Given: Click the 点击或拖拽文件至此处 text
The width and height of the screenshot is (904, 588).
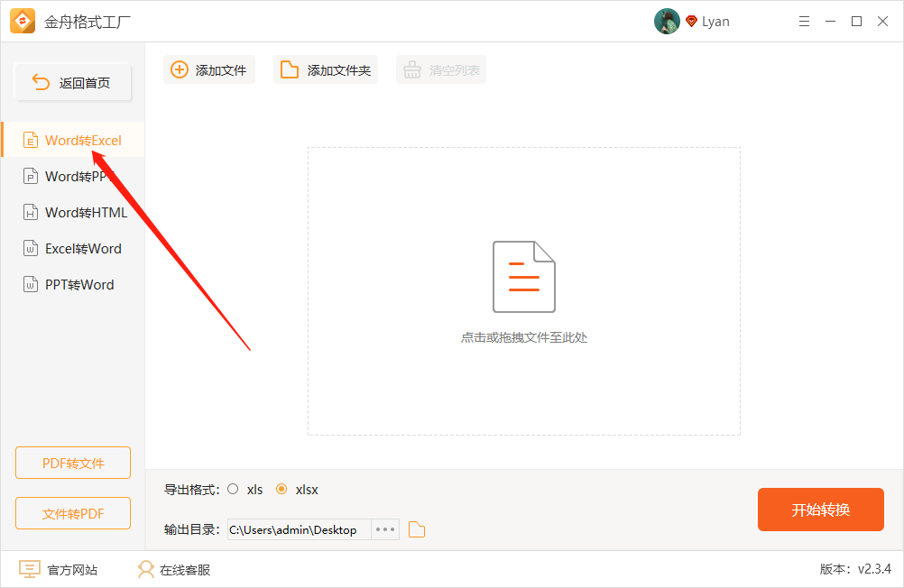Looking at the screenshot, I should (x=524, y=338).
